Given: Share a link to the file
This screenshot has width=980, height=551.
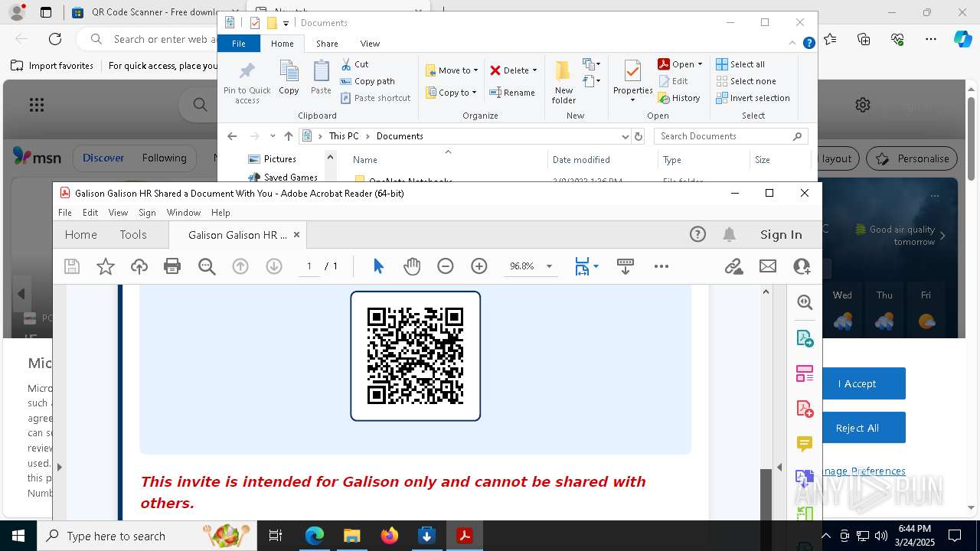Looking at the screenshot, I should tap(733, 266).
